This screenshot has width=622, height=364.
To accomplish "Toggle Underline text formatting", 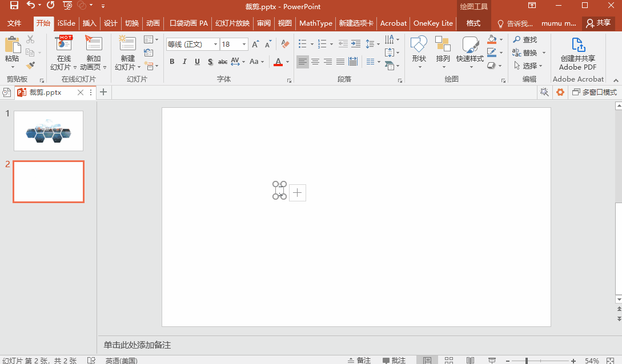I will pos(197,62).
